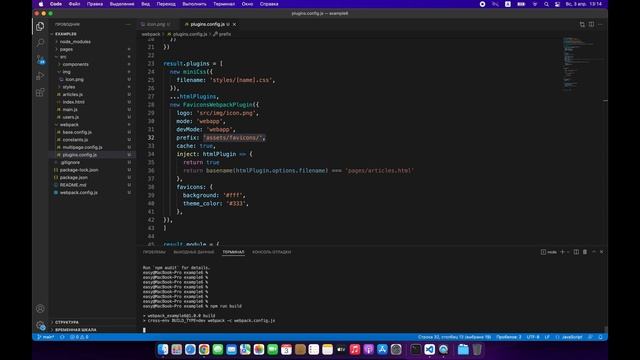Click git branch main in status bar

46,337
